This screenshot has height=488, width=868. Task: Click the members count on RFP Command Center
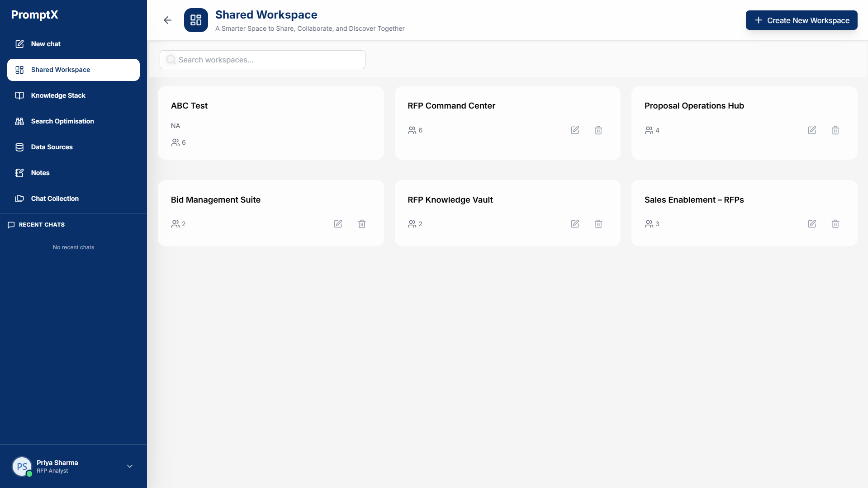click(415, 130)
